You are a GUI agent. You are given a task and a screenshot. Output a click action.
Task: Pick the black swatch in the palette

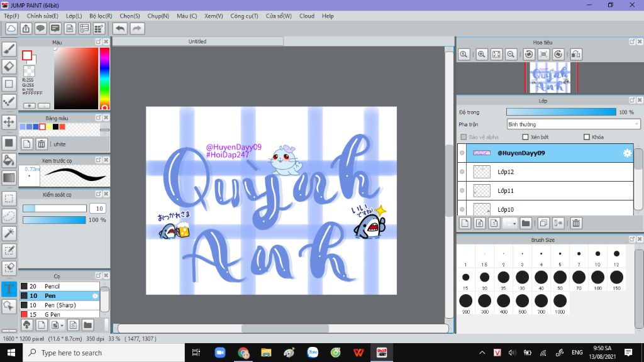click(55, 126)
